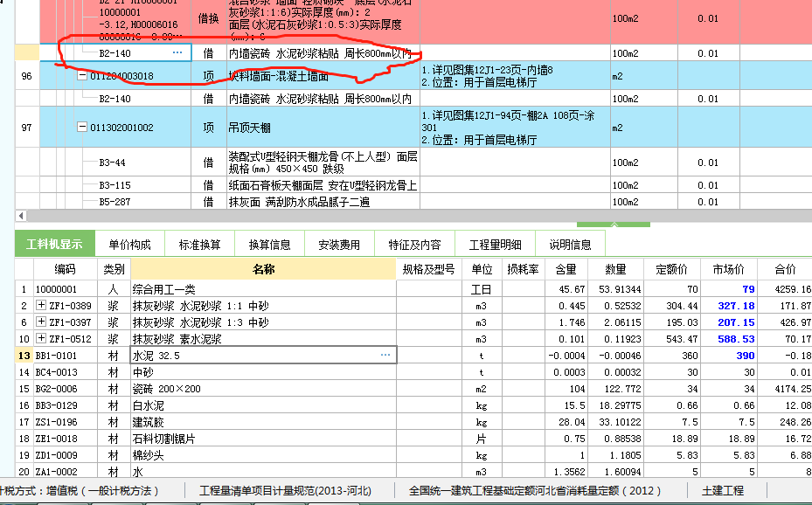Switch to the 工料机显示 tab
Viewport: 812px width, 505px height.
pyautogui.click(x=54, y=245)
